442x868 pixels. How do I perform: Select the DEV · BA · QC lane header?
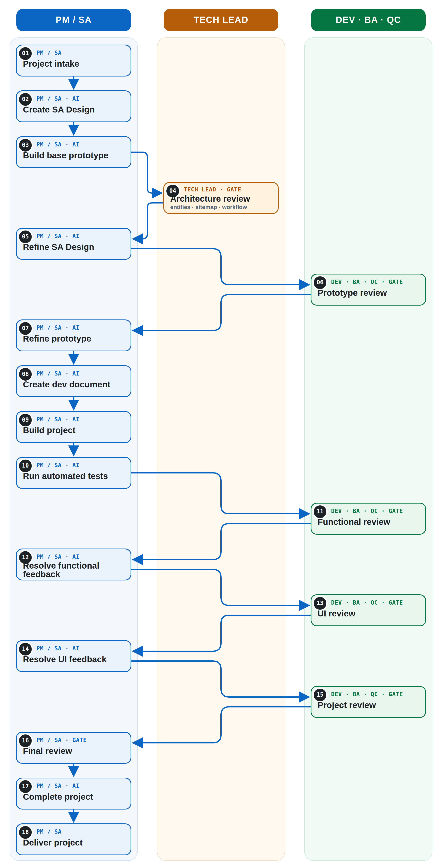click(x=368, y=20)
